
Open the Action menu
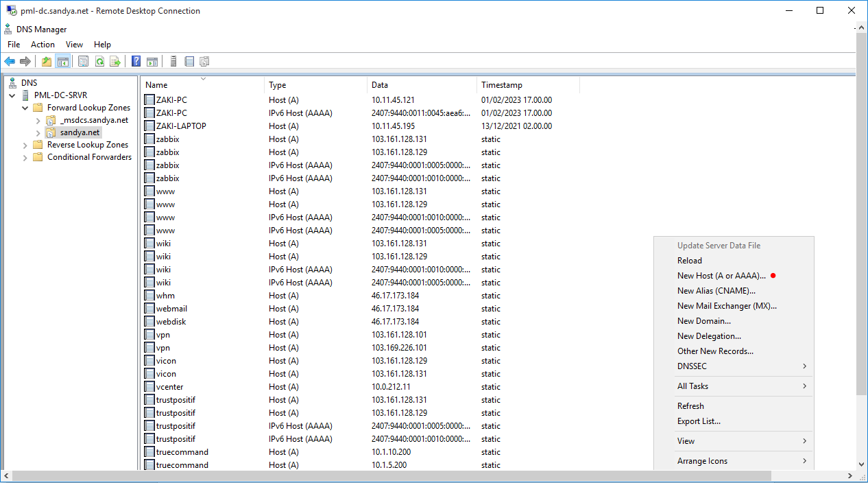[x=43, y=45]
